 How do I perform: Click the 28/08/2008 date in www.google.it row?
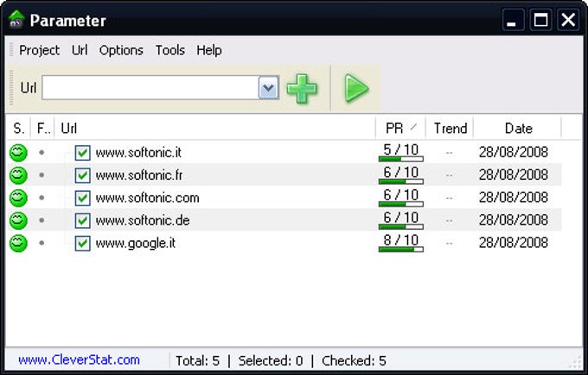coord(514,243)
